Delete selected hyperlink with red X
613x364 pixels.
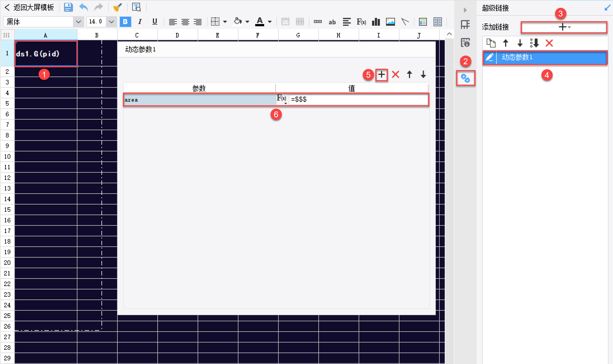(x=549, y=43)
